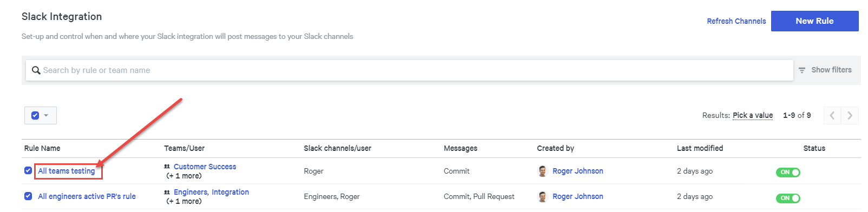Open the Engineers, Integration team link
868x212 pixels.
211,192
